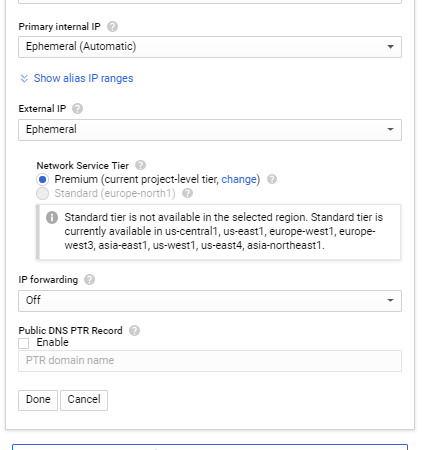Open Primary internal IP Ephemeral (Automatic) dropdown
Screen dimensions: 424x450
tap(210, 47)
